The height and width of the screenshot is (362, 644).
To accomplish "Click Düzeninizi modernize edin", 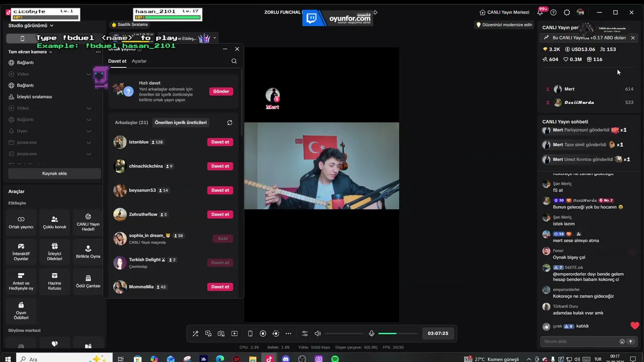I will 504,25.
